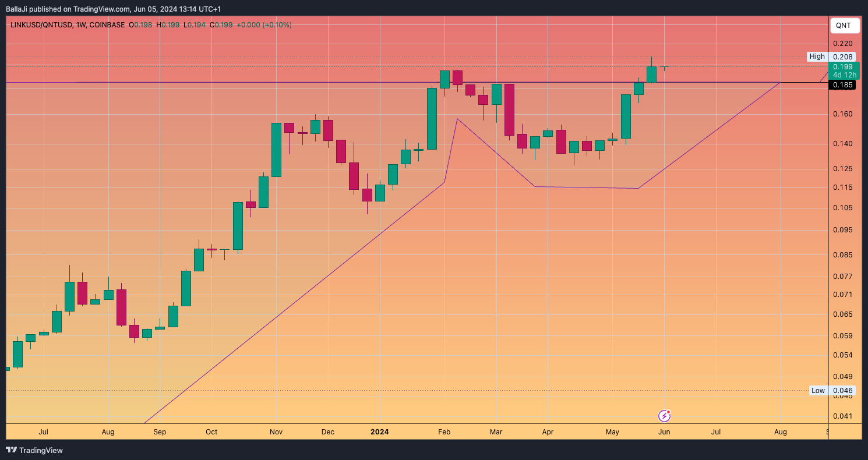The width and height of the screenshot is (868, 460).
Task: Click the green 0.199 current price label
Action: (x=843, y=66)
